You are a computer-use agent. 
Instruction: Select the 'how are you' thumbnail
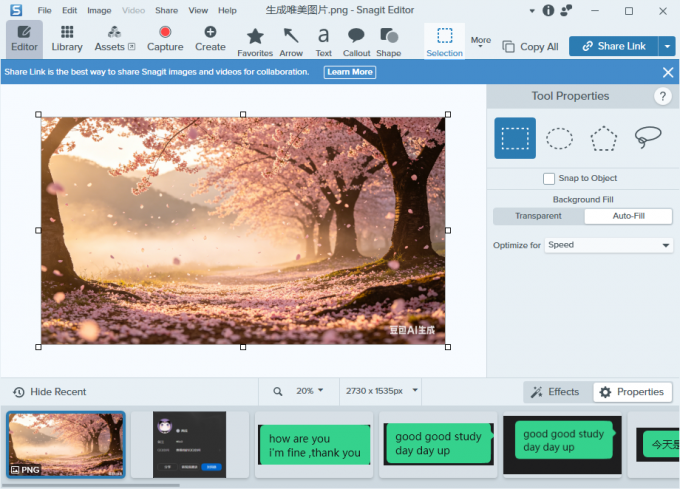[314, 445]
